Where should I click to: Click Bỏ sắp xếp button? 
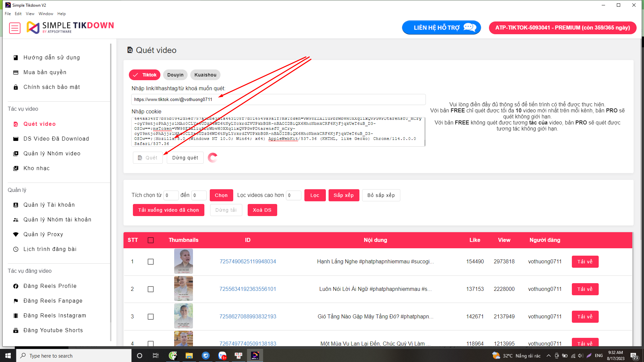[x=381, y=195]
